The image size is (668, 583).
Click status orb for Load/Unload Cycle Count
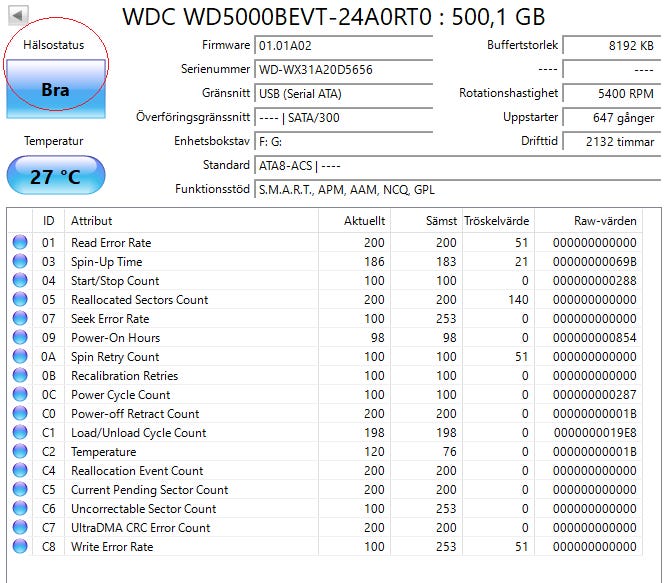[20, 432]
